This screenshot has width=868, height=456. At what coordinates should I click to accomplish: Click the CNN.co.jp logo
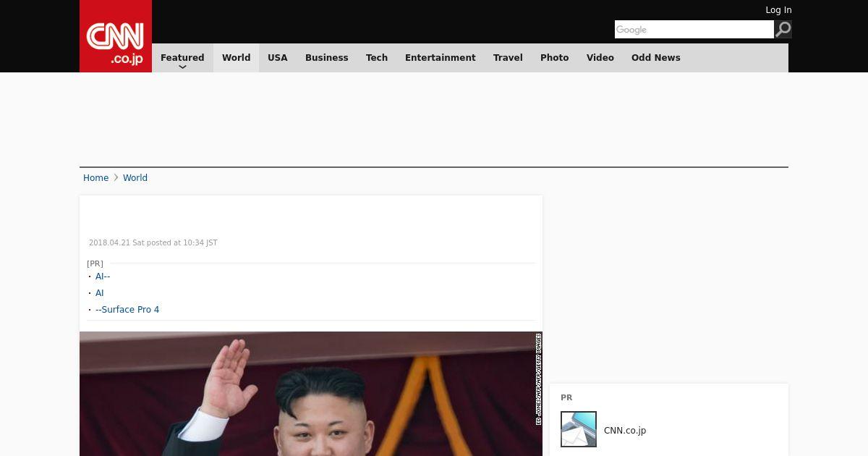tap(116, 36)
